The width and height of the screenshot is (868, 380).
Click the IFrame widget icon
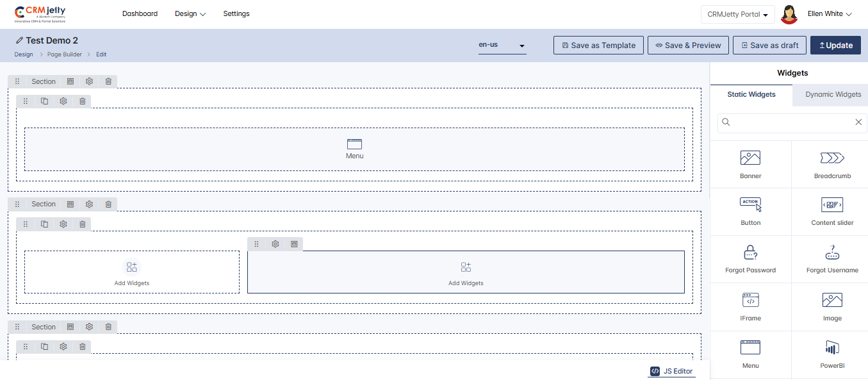[x=750, y=300]
